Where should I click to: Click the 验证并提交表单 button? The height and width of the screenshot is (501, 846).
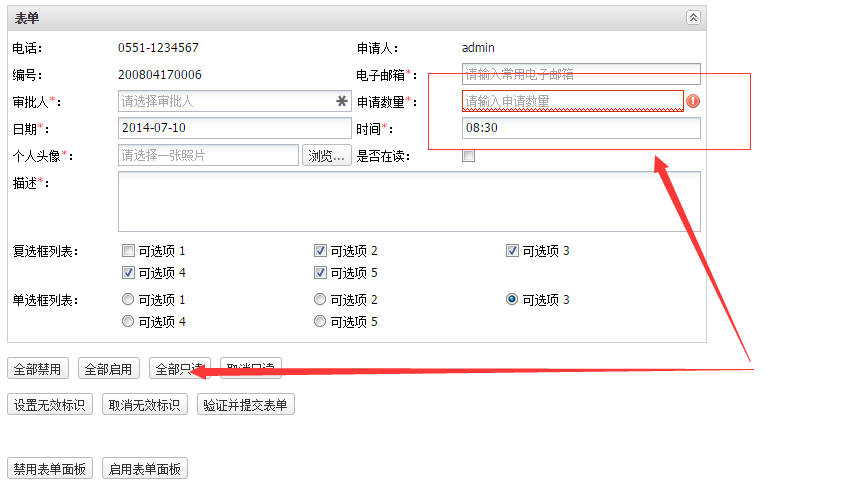pos(245,405)
